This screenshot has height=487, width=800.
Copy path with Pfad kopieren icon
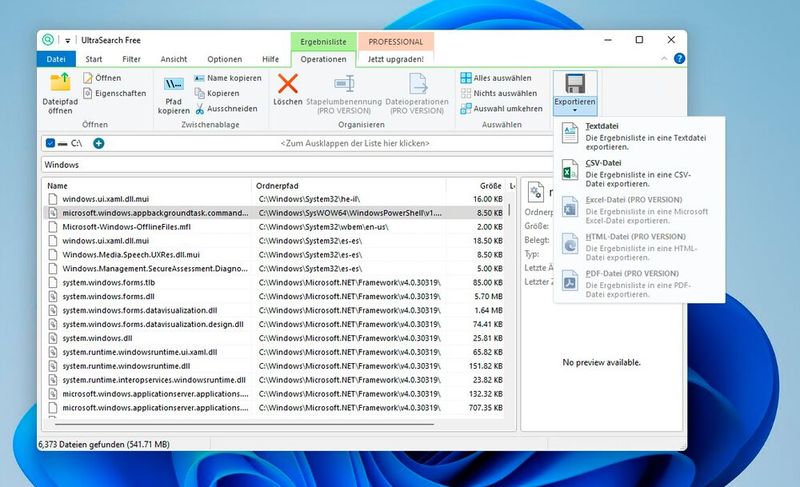tap(173, 84)
